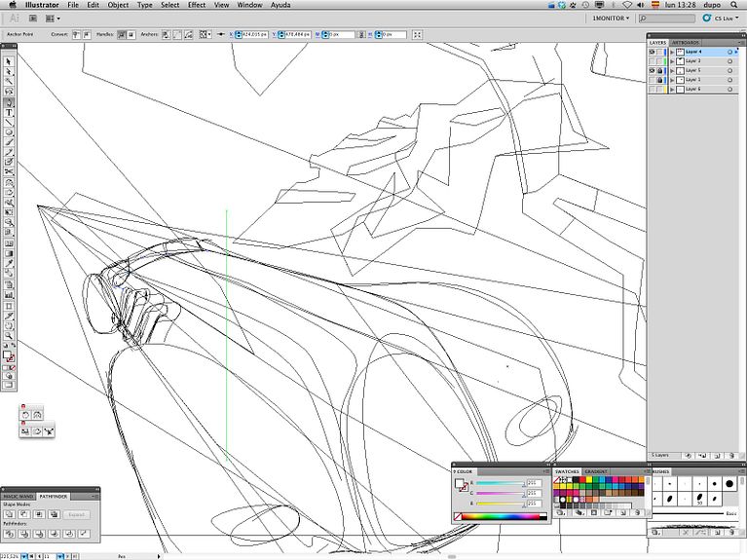The width and height of the screenshot is (747, 560).
Task: Click the color spectrum bar in Color panel
Action: tap(503, 516)
